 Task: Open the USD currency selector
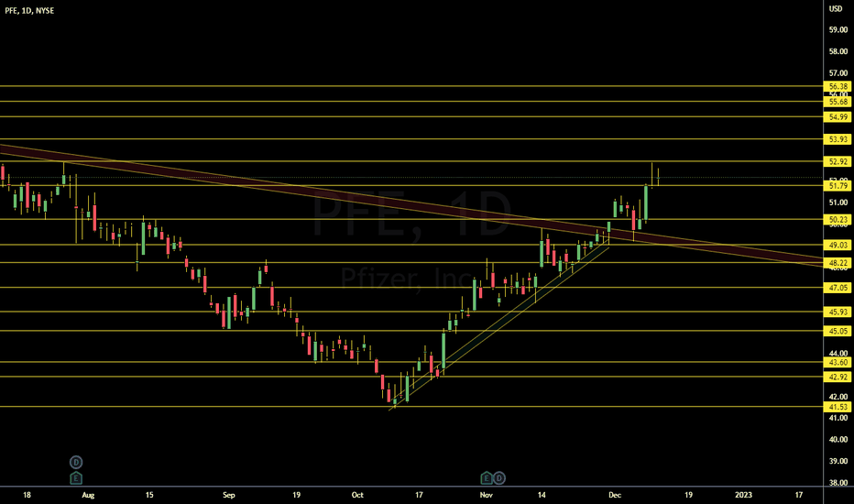836,9
